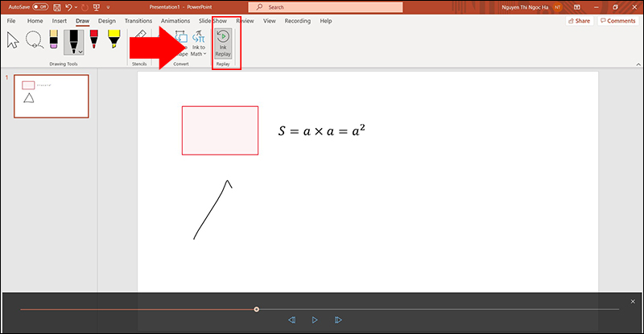The image size is (644, 334).
Task: Open the NT account avatar
Action: pos(557,7)
